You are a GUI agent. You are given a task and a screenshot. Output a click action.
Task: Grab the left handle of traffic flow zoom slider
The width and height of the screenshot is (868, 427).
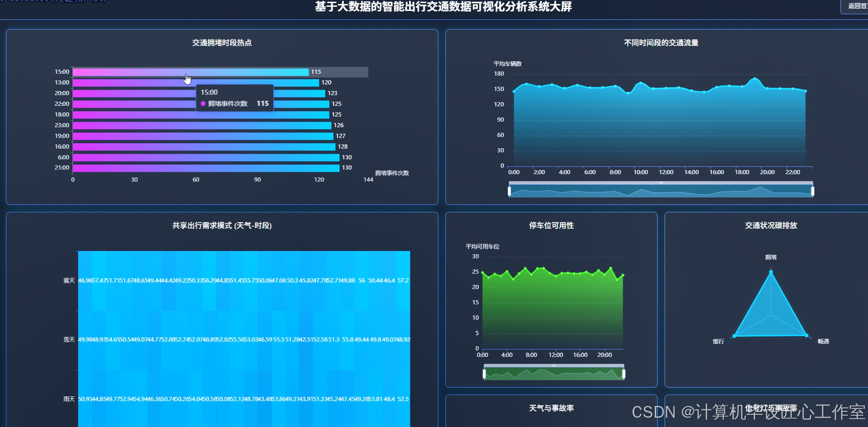click(x=509, y=191)
